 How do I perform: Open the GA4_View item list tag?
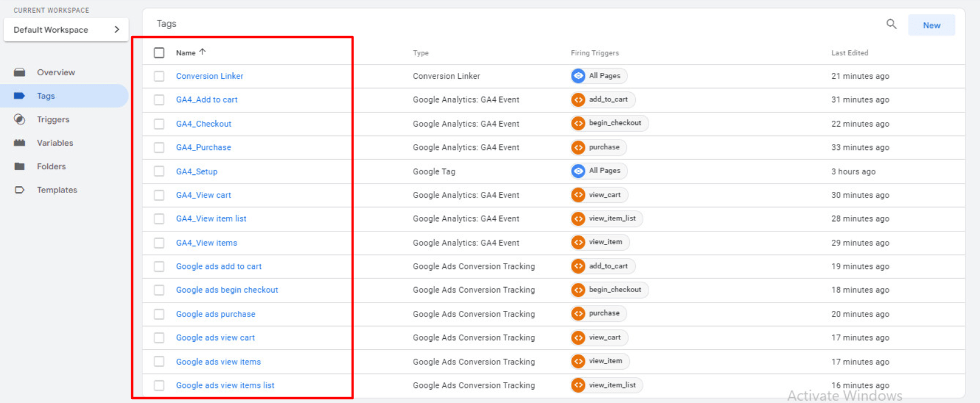click(211, 219)
